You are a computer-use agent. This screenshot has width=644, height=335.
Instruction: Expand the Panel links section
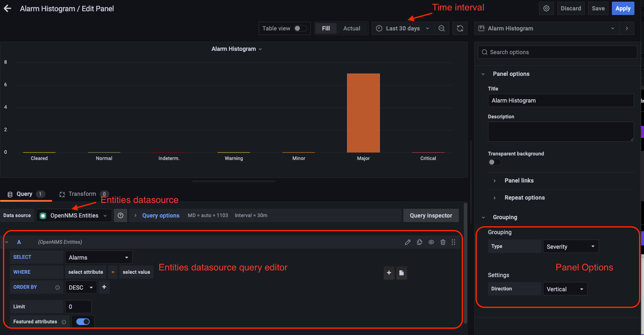519,180
